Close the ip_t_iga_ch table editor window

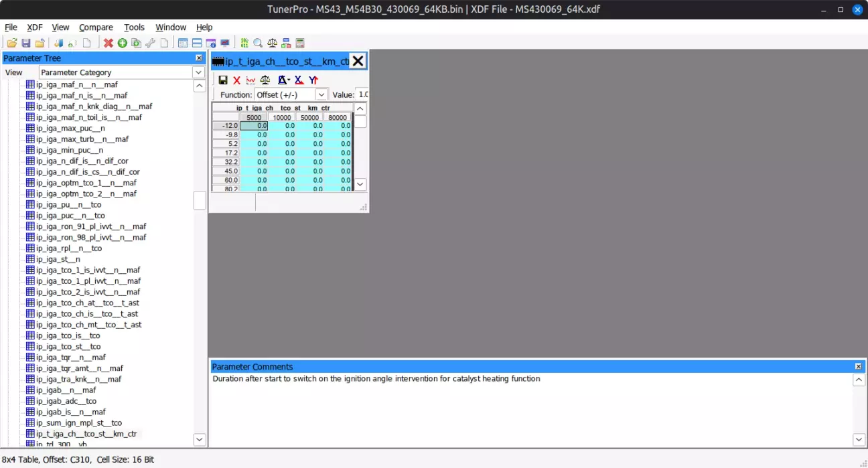(358, 61)
